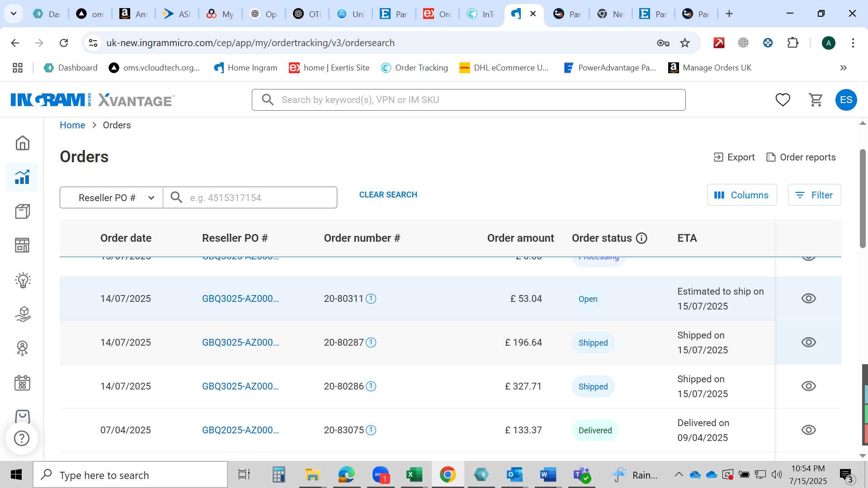Click CLEAR SEARCH

tap(388, 195)
